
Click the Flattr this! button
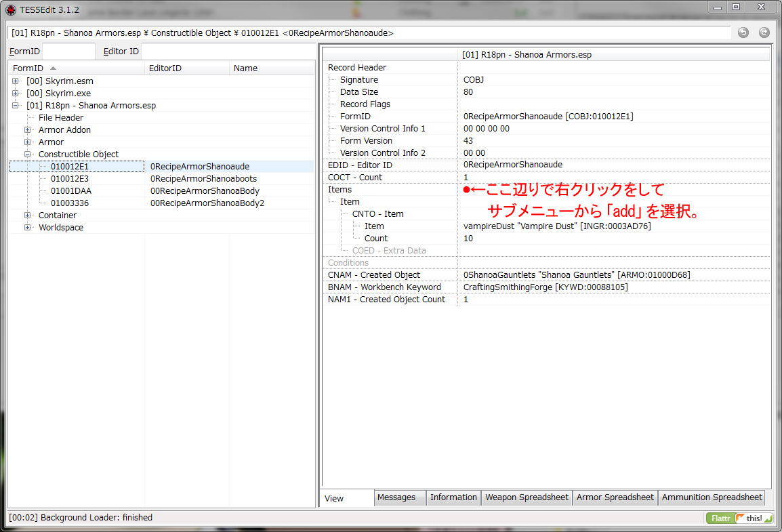(739, 518)
